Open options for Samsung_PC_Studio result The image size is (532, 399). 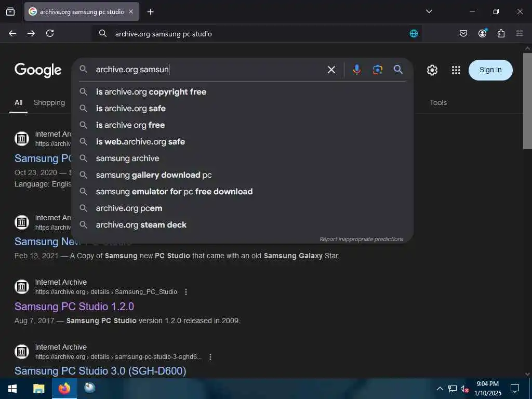pos(186,292)
